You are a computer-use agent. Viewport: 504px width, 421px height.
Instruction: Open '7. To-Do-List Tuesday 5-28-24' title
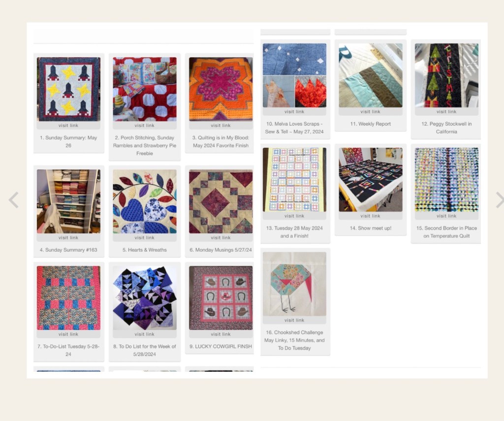coord(68,350)
